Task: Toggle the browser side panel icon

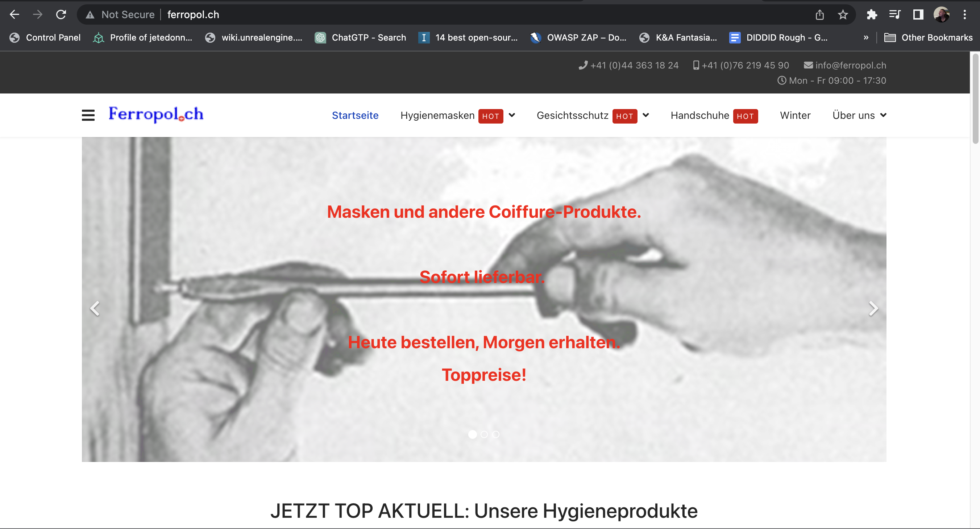Action: coord(918,14)
